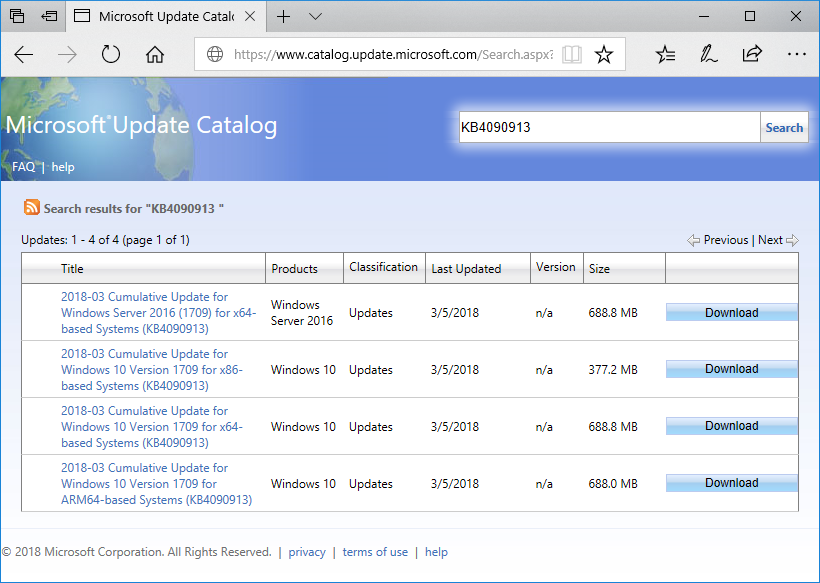Open the Settings and more menu
Image resolution: width=820 pixels, height=583 pixels.
click(x=796, y=55)
